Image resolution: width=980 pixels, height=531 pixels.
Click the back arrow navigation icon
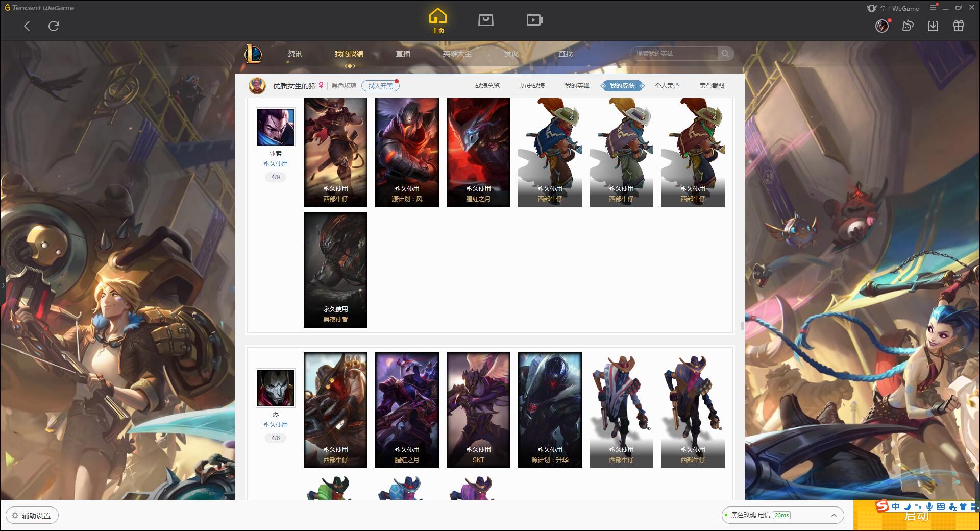coord(27,26)
